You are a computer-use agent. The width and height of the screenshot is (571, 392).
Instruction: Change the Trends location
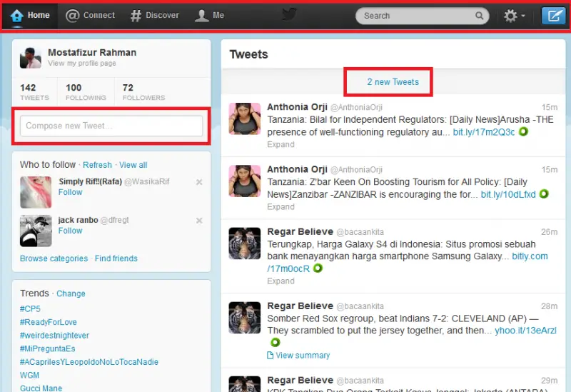pyautogui.click(x=71, y=293)
